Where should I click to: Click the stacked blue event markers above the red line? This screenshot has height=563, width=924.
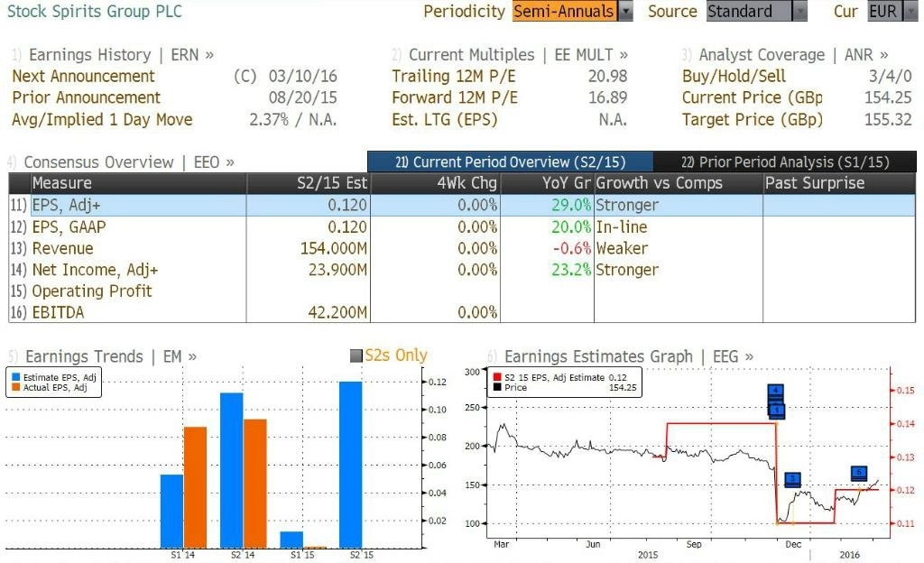(x=776, y=401)
